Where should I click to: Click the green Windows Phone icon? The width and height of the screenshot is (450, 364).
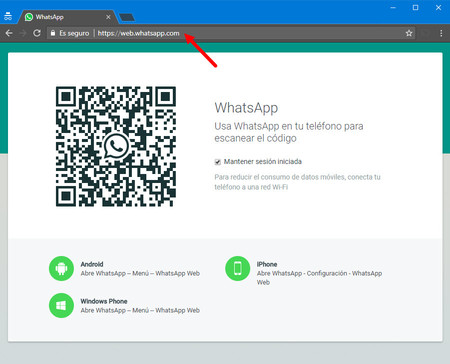61,305
